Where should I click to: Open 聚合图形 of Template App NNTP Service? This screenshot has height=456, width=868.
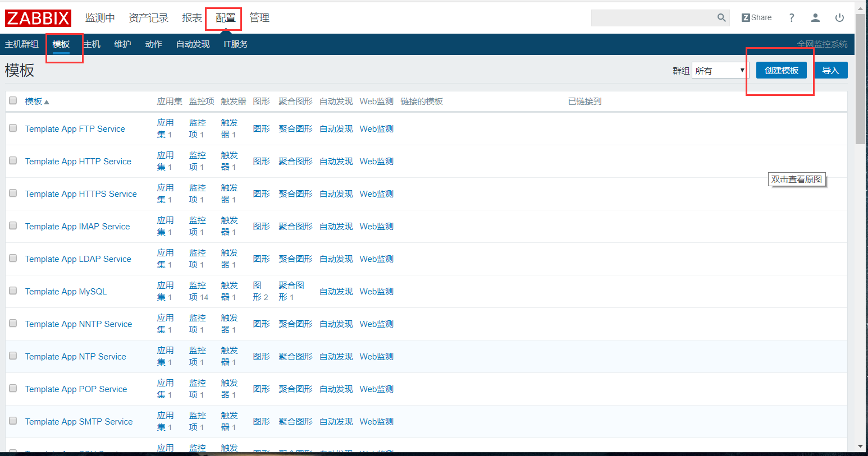[x=295, y=324]
